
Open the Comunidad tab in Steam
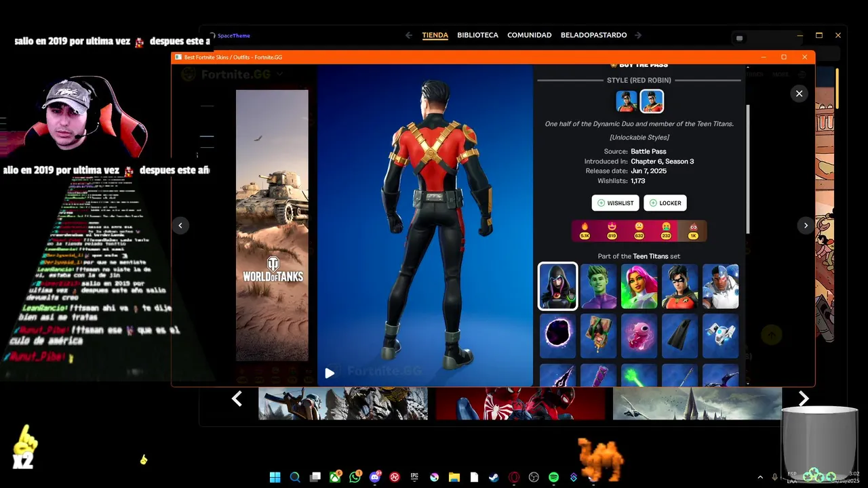(x=529, y=35)
